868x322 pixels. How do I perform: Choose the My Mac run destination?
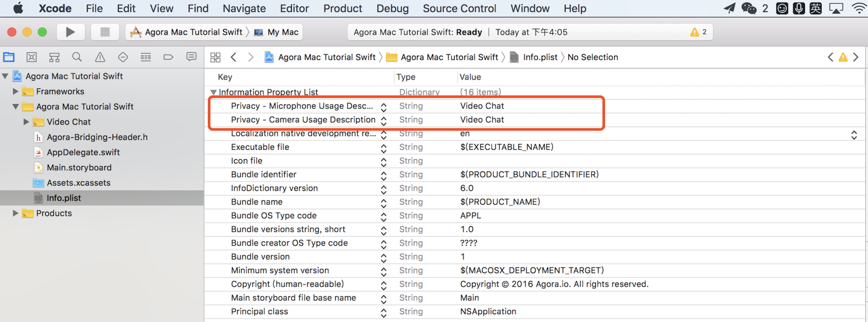[276, 32]
